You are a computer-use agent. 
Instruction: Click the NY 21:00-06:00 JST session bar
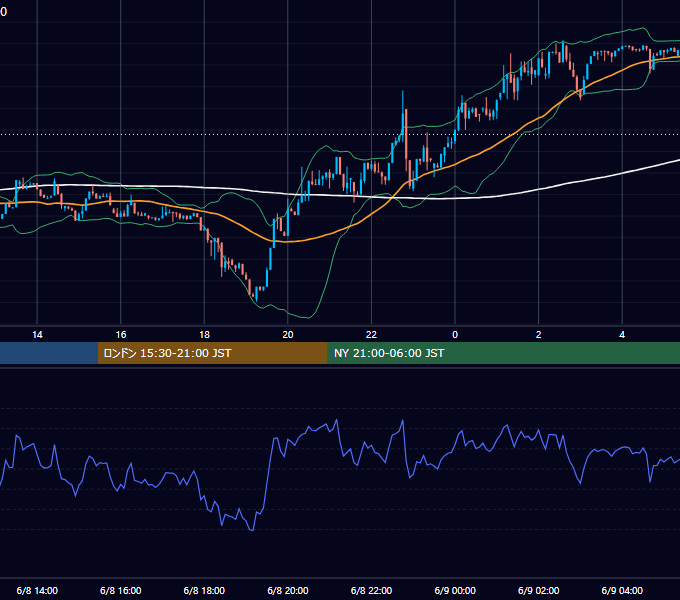pos(503,353)
